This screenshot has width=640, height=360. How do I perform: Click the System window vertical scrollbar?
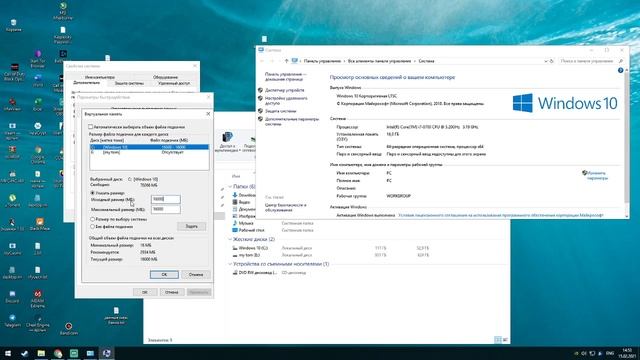627,143
